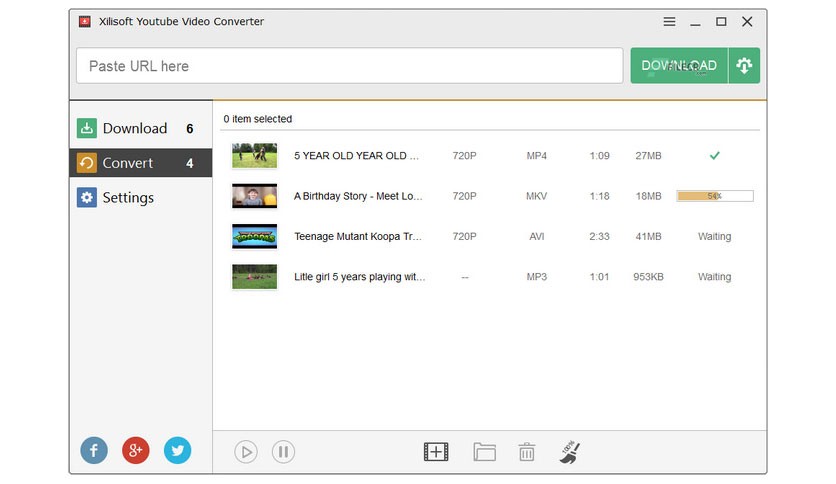836x484 pixels.
Task: Click the 54% conversion progress bar
Action: (715, 196)
